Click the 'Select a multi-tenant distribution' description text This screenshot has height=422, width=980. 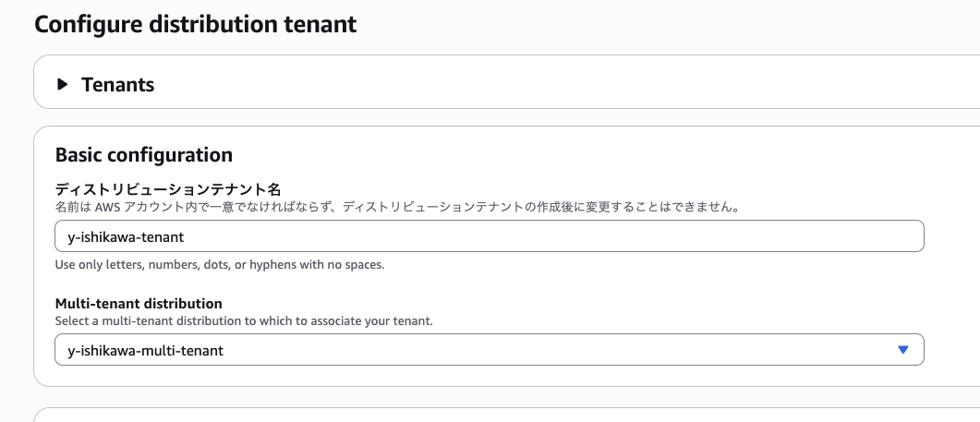[244, 320]
